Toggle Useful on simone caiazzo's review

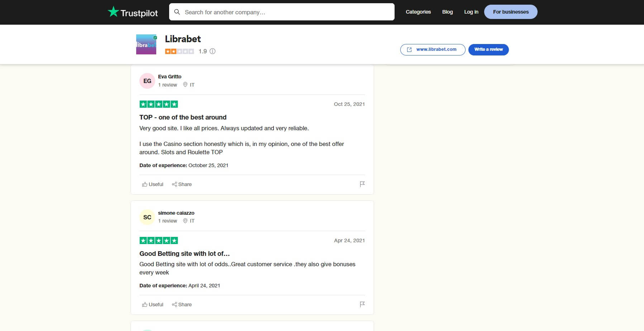click(x=152, y=304)
